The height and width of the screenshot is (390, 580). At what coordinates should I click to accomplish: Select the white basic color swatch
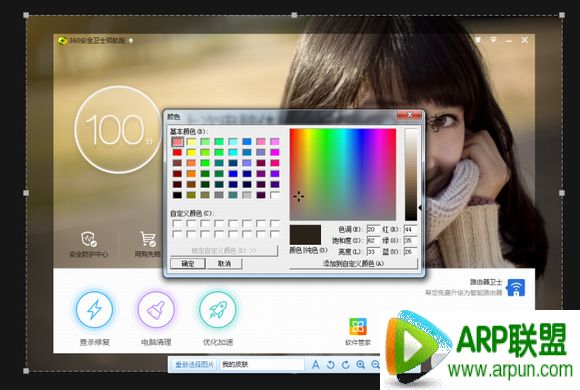pyautogui.click(x=275, y=195)
